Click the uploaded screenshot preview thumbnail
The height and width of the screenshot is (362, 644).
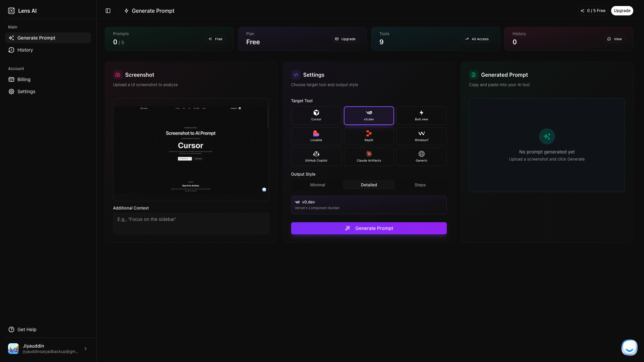pyautogui.click(x=191, y=149)
